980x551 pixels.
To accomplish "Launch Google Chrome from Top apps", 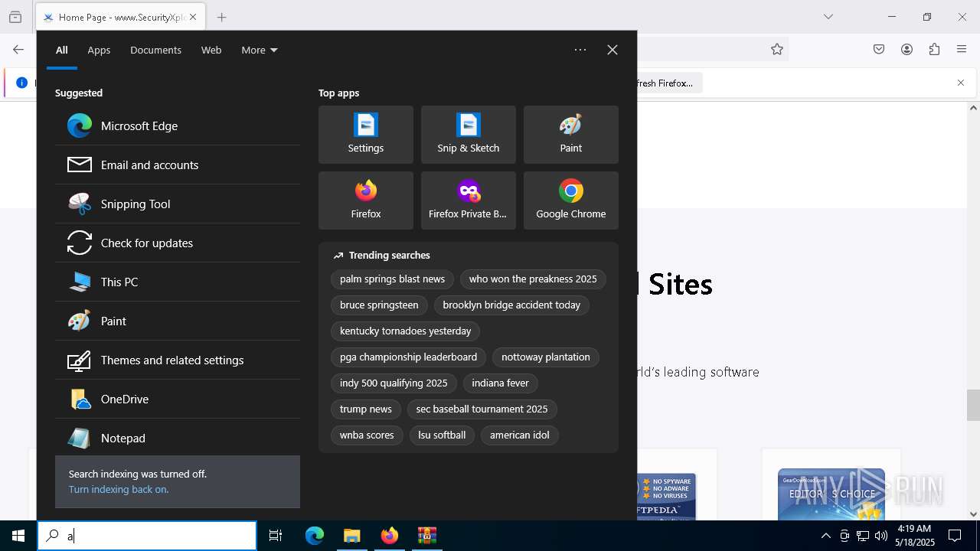I will pos(571,201).
